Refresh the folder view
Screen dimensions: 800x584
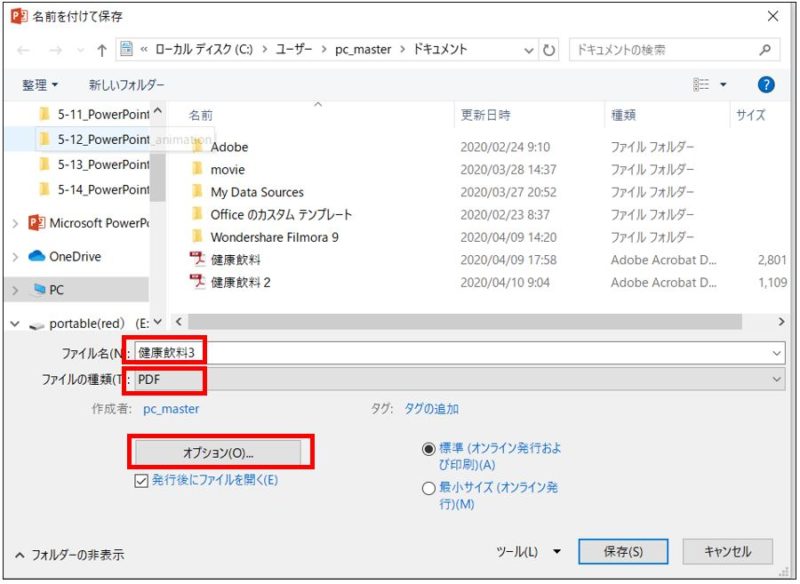[549, 50]
